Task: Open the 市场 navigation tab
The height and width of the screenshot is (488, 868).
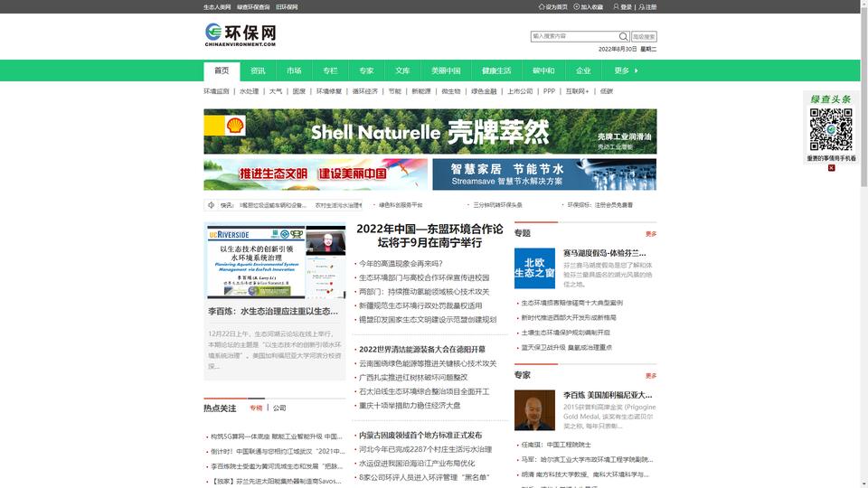Action: [x=294, y=70]
